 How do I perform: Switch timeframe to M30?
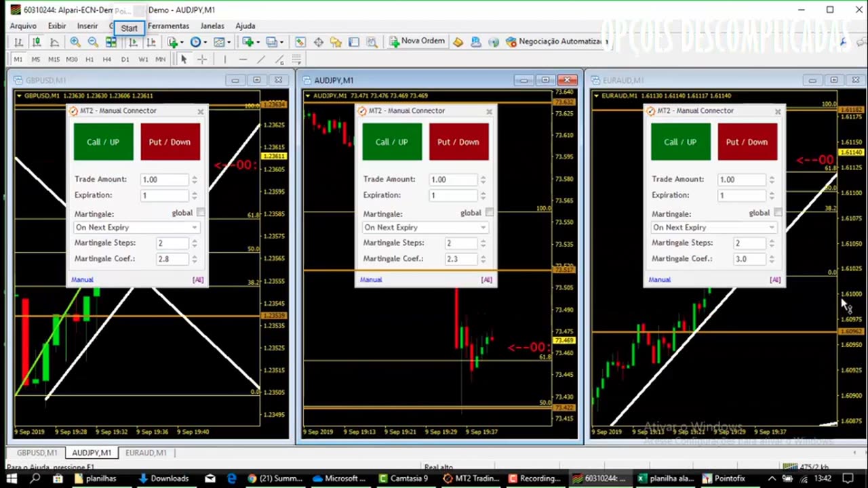72,60
